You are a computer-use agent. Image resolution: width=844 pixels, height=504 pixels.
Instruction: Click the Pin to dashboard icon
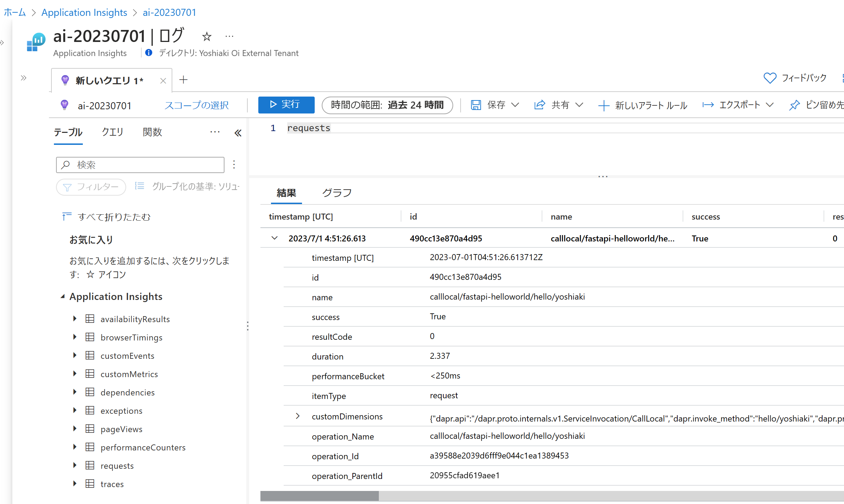794,105
